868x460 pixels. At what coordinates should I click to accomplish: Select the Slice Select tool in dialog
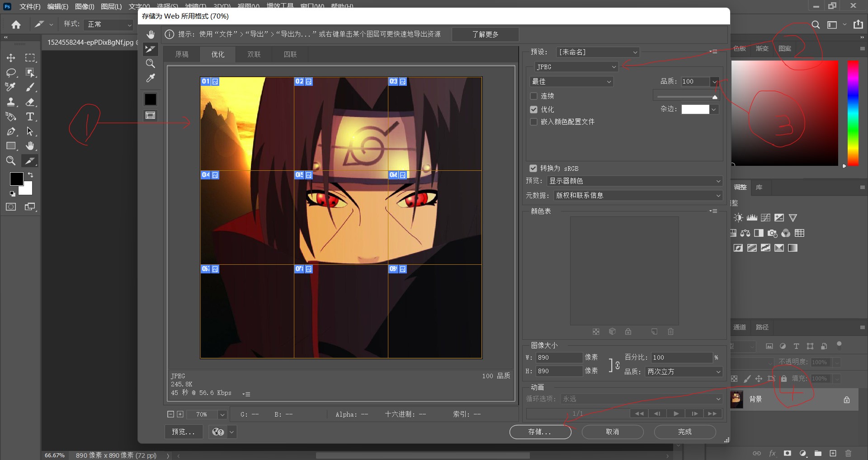coord(151,49)
